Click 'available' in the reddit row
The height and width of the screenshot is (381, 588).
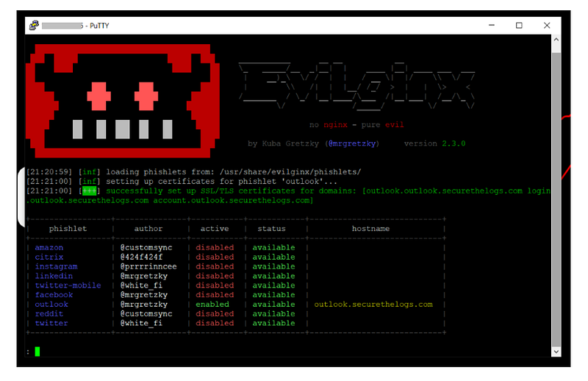(273, 314)
